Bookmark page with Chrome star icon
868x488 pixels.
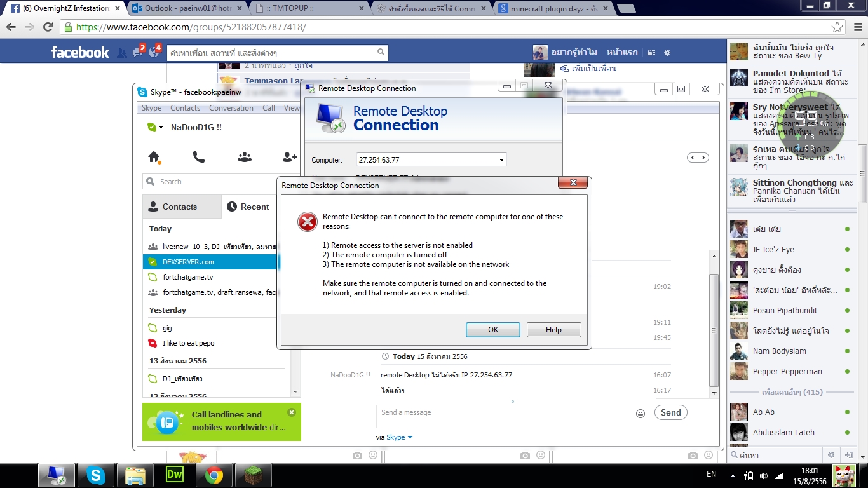pos(837,27)
